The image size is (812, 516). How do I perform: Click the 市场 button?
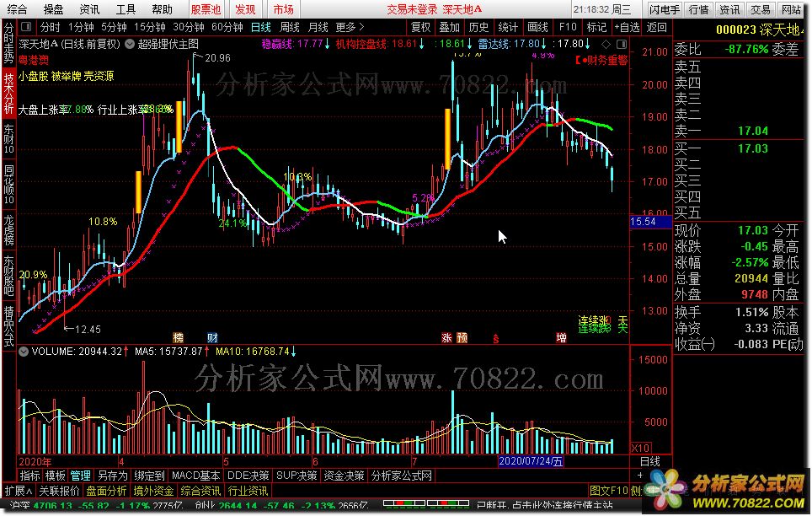(x=283, y=9)
